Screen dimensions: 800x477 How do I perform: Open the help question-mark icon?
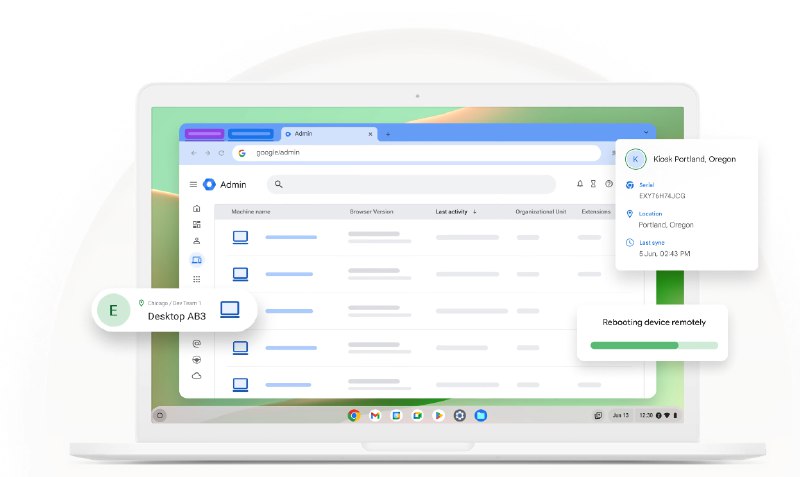tap(609, 184)
